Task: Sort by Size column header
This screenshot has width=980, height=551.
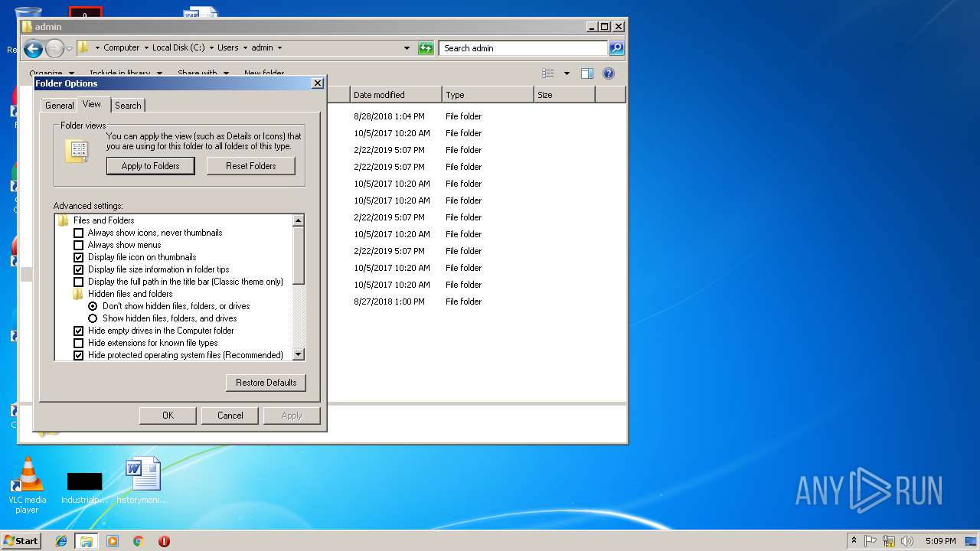Action: point(564,95)
